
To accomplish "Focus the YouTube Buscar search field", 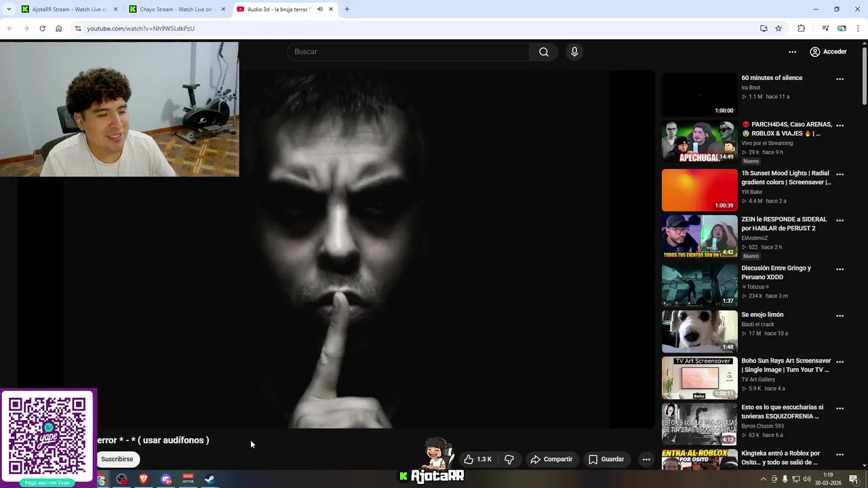I will point(409,52).
